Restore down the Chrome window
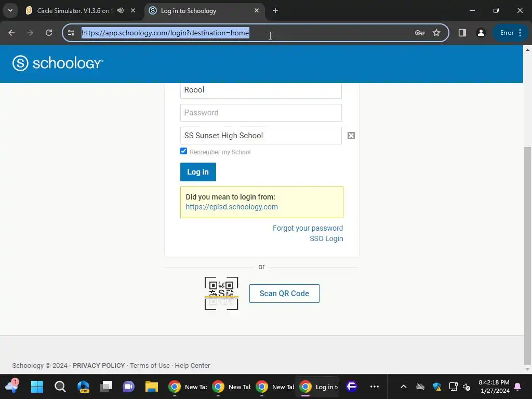Image resolution: width=532 pixels, height=399 pixels. 496,10
